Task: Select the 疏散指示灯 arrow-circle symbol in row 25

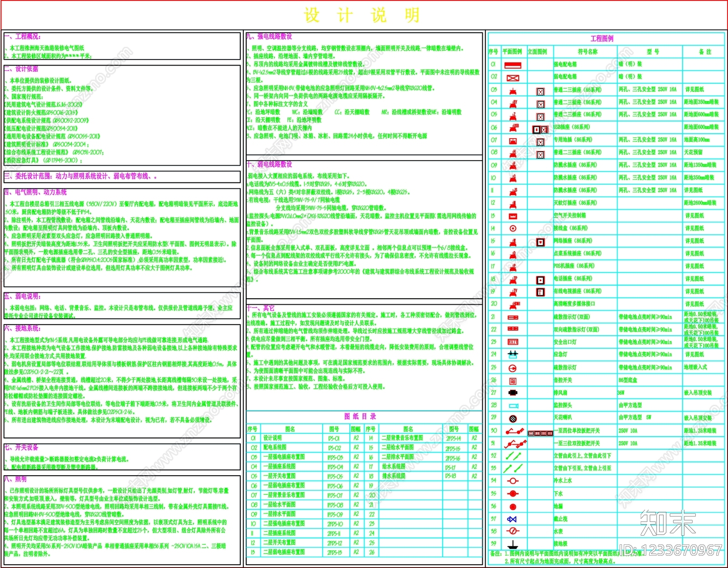Action: tap(513, 368)
